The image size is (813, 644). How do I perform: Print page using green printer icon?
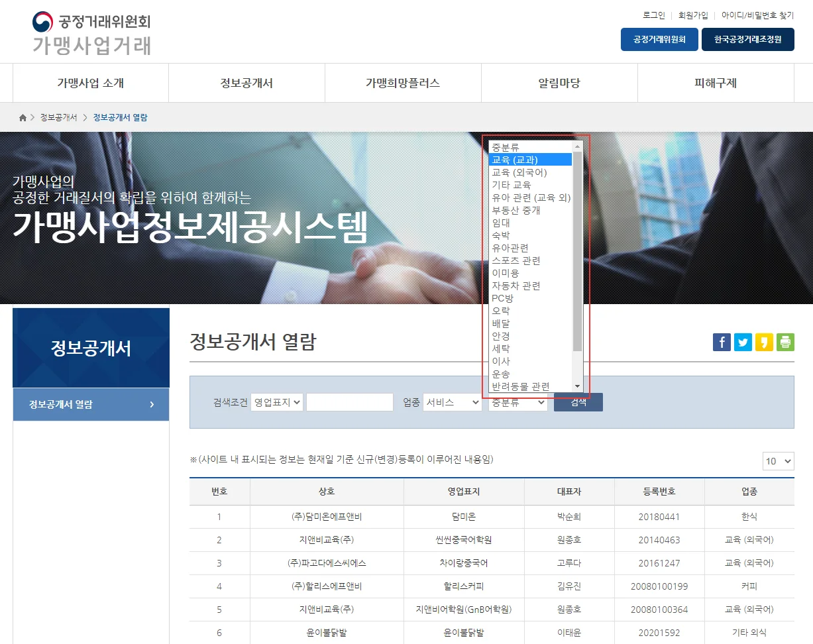785,342
